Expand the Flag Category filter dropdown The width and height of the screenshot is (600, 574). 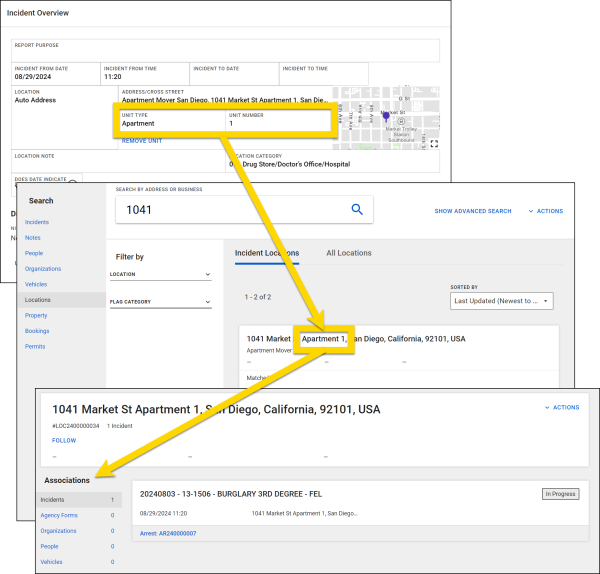[160, 301]
